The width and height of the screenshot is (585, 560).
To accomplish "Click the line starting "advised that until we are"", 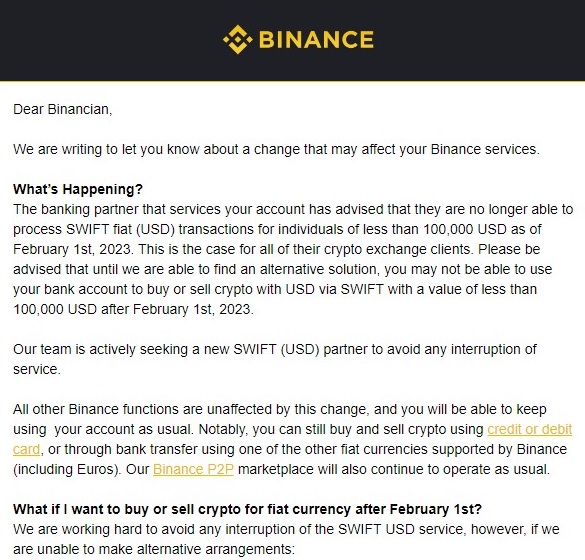I will click(282, 269).
